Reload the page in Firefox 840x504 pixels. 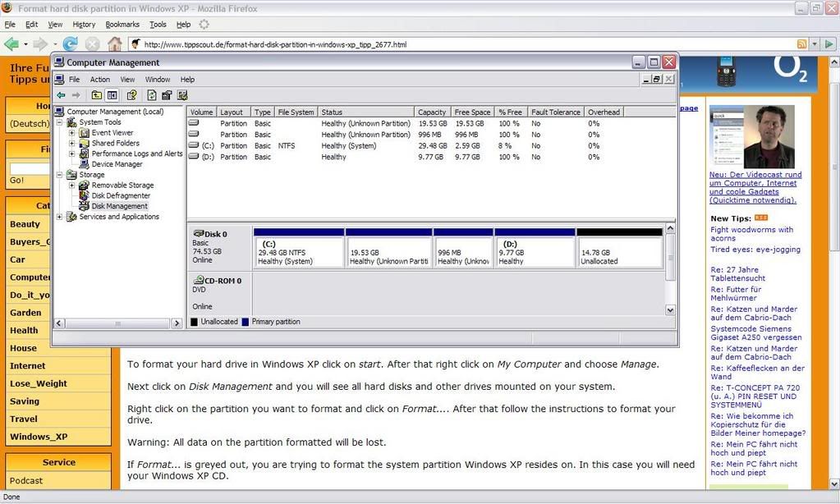(70, 44)
